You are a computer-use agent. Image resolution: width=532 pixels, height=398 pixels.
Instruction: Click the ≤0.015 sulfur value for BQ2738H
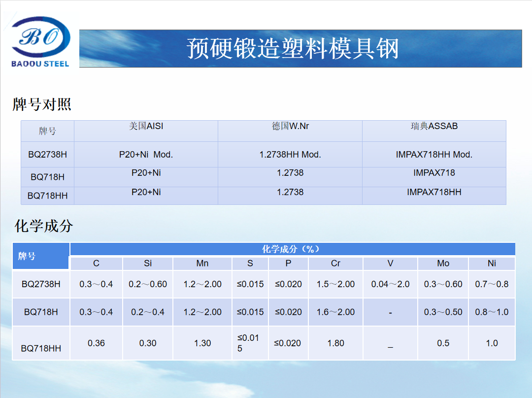tap(250, 284)
